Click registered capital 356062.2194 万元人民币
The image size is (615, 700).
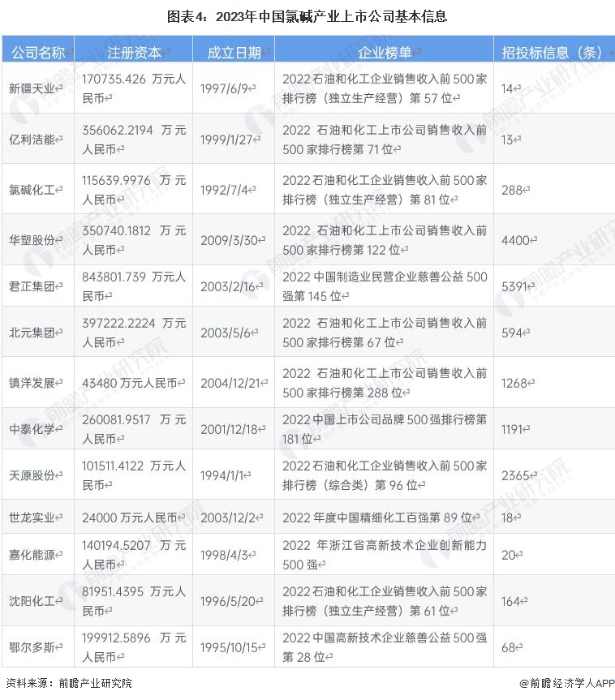134,140
